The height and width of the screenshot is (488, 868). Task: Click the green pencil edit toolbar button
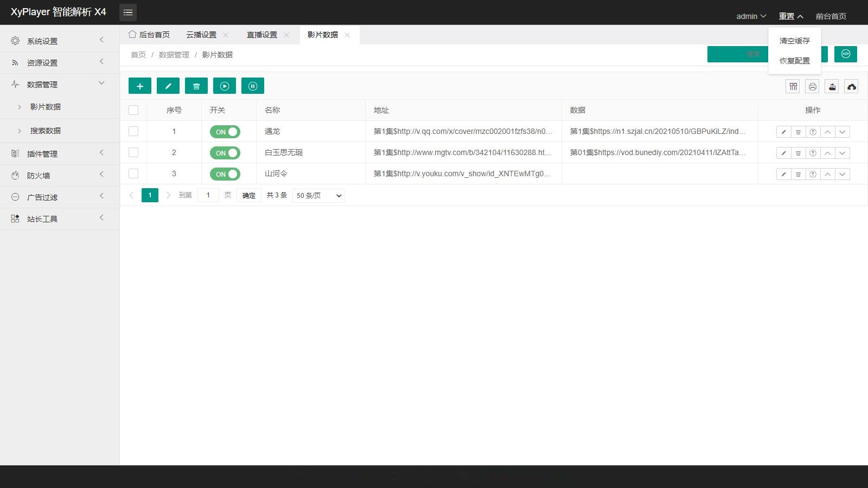(x=168, y=86)
